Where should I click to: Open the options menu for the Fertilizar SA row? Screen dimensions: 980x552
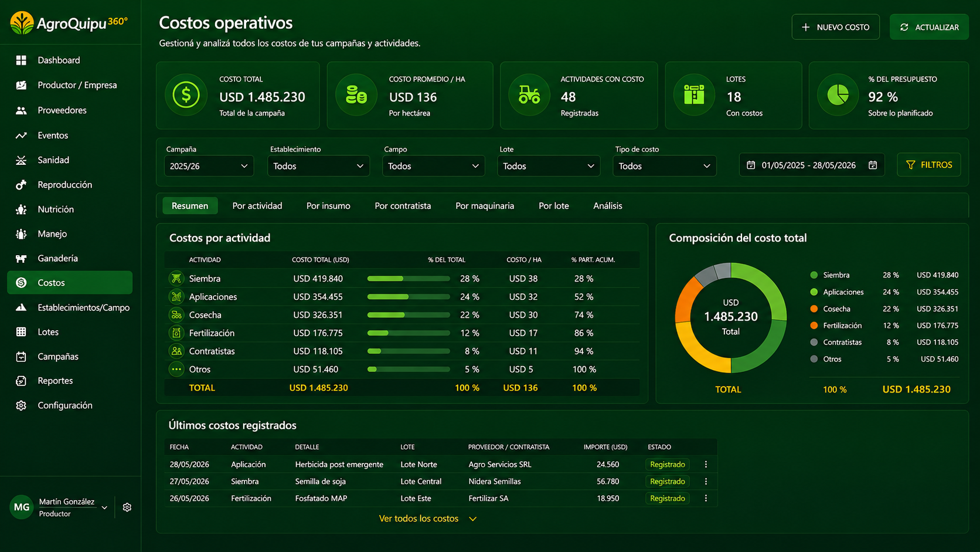tap(706, 499)
